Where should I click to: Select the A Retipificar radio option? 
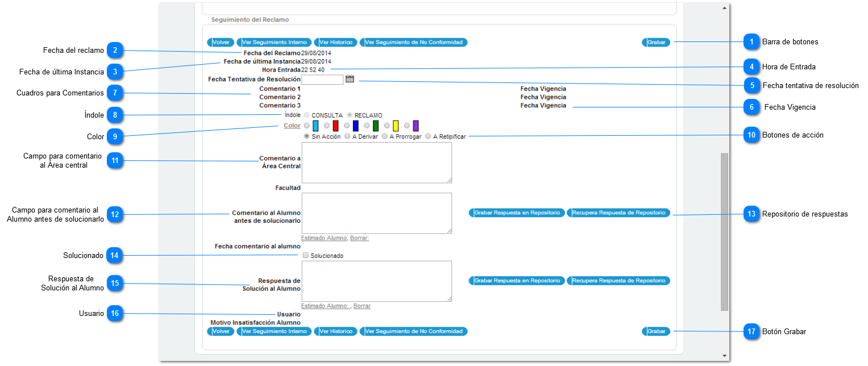click(428, 136)
